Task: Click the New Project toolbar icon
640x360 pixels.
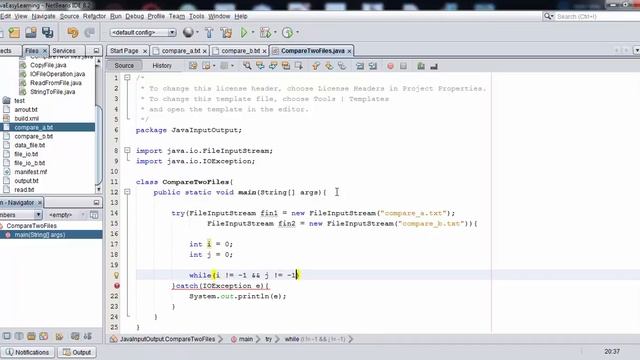Action: [14, 32]
